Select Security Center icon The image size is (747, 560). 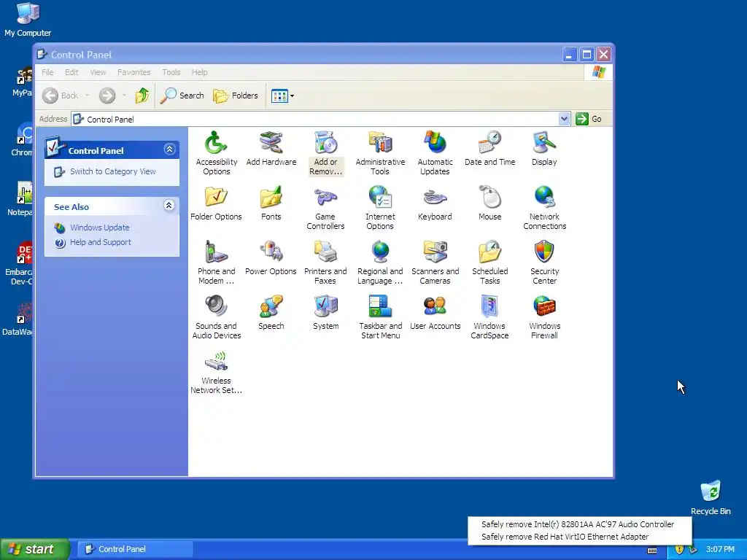click(x=544, y=262)
